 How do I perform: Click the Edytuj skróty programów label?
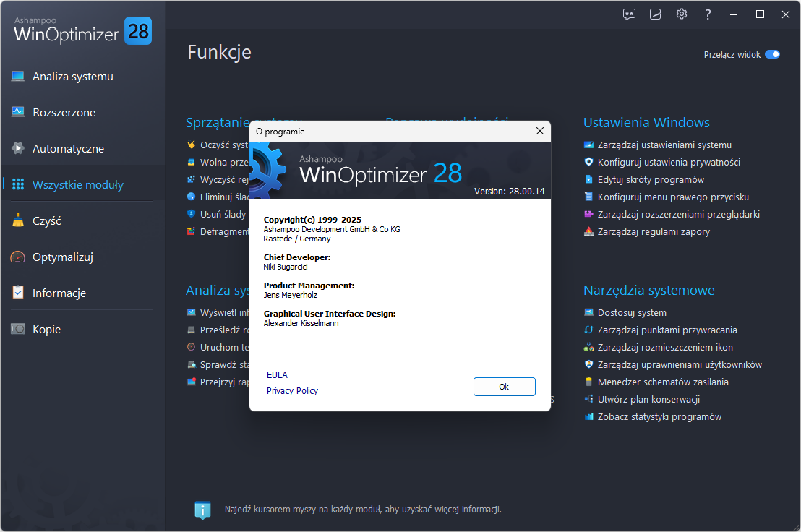(651, 180)
